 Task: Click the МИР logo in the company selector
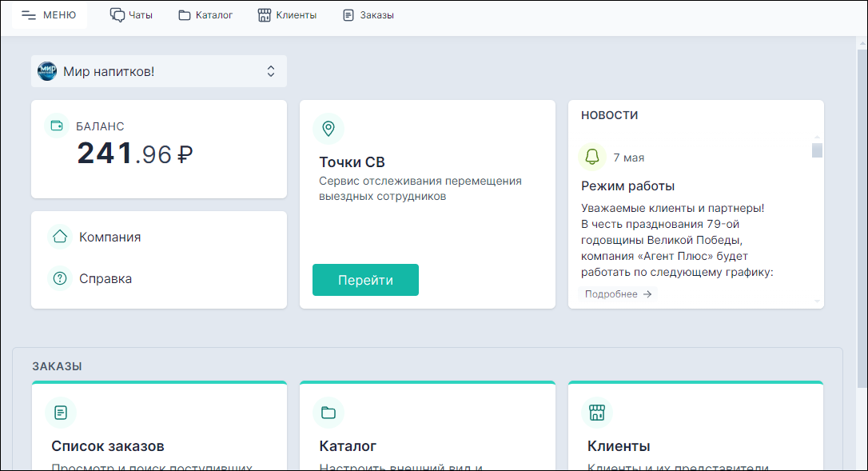click(46, 71)
